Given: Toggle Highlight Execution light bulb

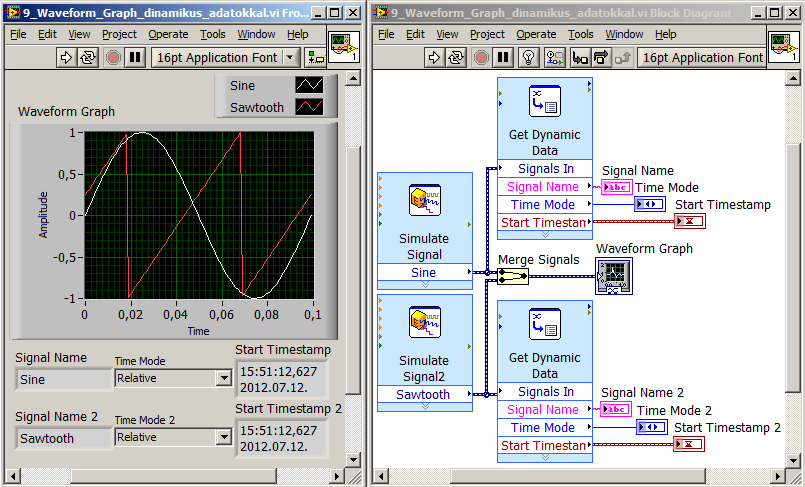Looking at the screenshot, I should click(x=528, y=57).
